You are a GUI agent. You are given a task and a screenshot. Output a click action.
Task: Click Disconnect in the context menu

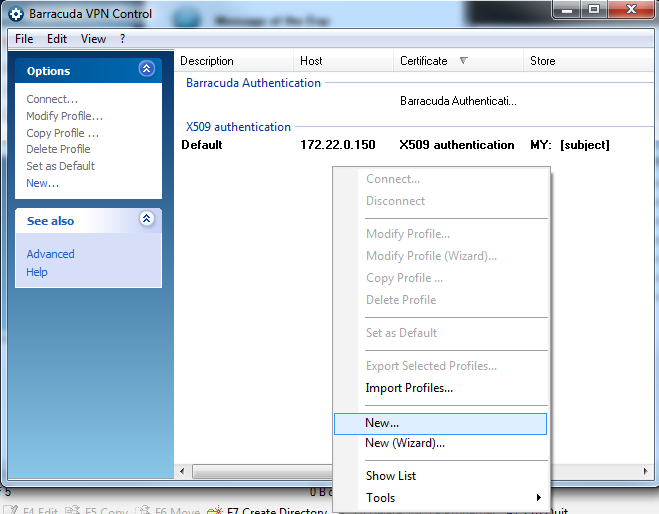click(x=440, y=201)
